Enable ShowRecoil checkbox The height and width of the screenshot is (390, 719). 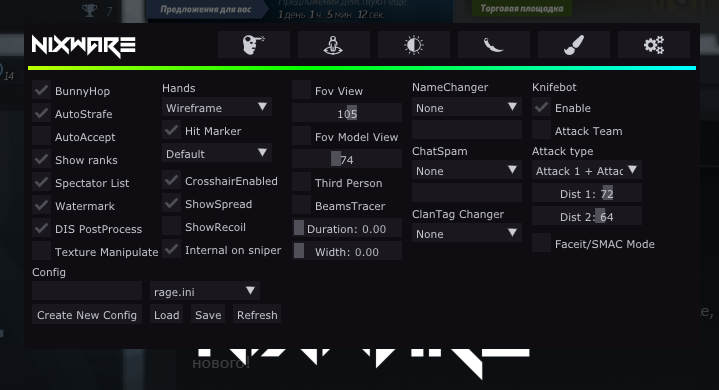(171, 226)
